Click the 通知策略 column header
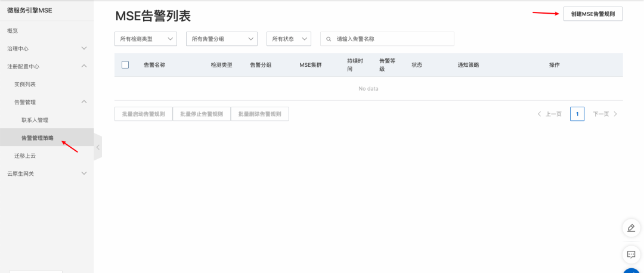 point(469,65)
